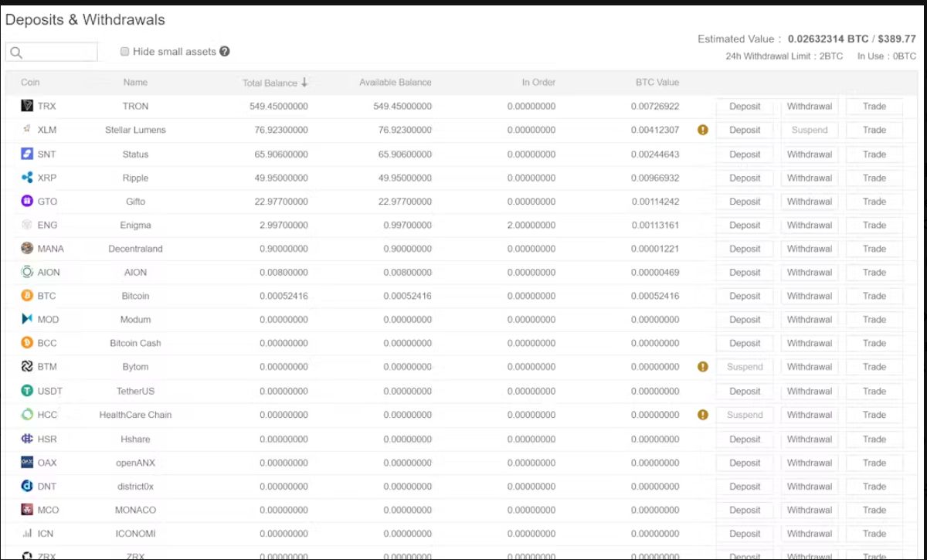927x560 pixels.
Task: Click the warning icon in XLM row
Action: click(703, 130)
